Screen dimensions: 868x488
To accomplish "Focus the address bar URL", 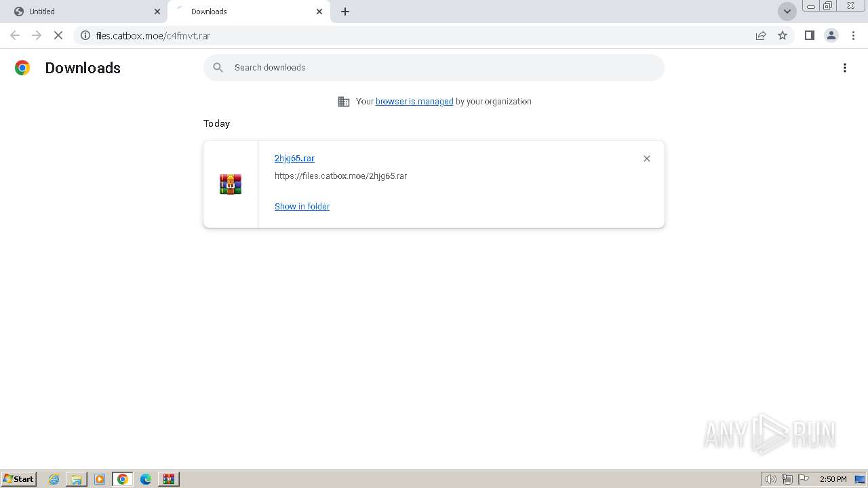I will pos(153,35).
